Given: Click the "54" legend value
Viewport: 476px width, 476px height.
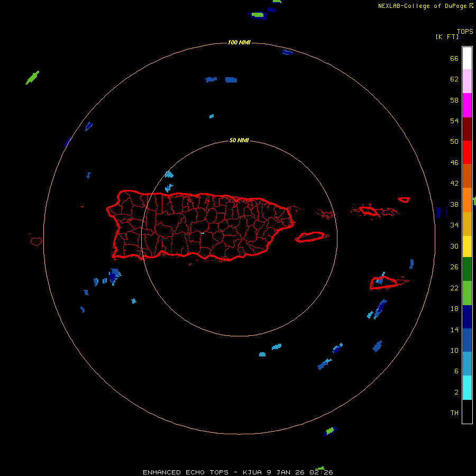Looking at the screenshot, I should click(454, 121).
